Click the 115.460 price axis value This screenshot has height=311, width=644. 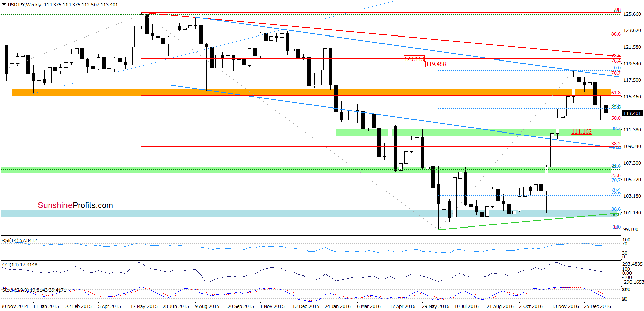point(632,97)
